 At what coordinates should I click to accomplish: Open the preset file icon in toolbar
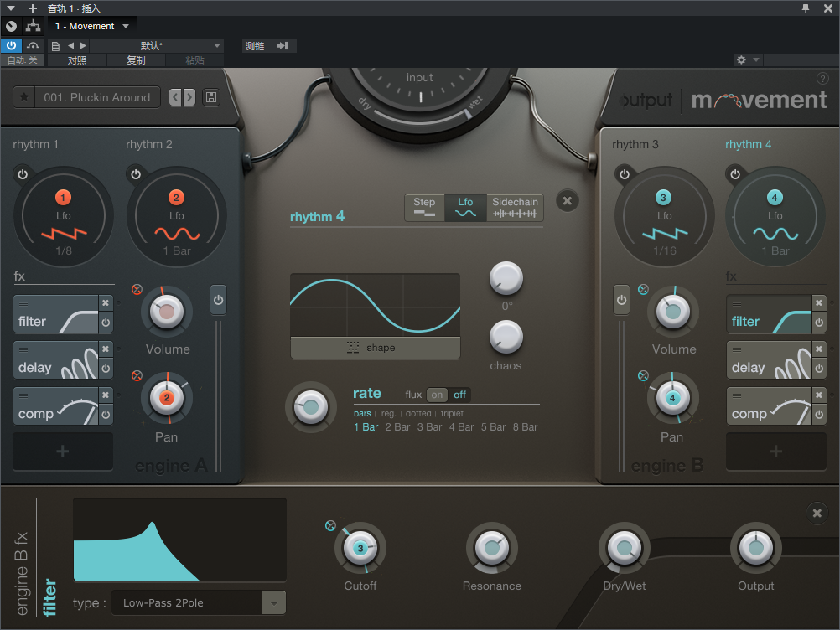(x=55, y=46)
